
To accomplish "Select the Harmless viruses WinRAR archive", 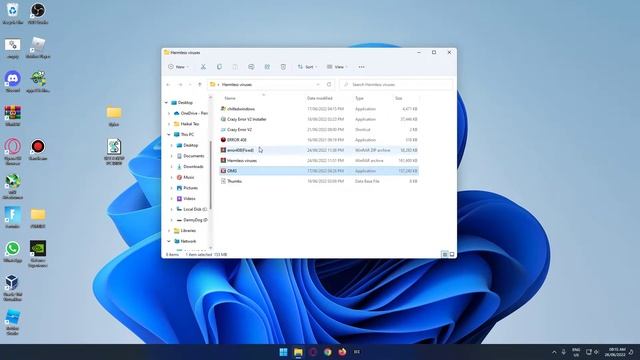I will click(319, 160).
